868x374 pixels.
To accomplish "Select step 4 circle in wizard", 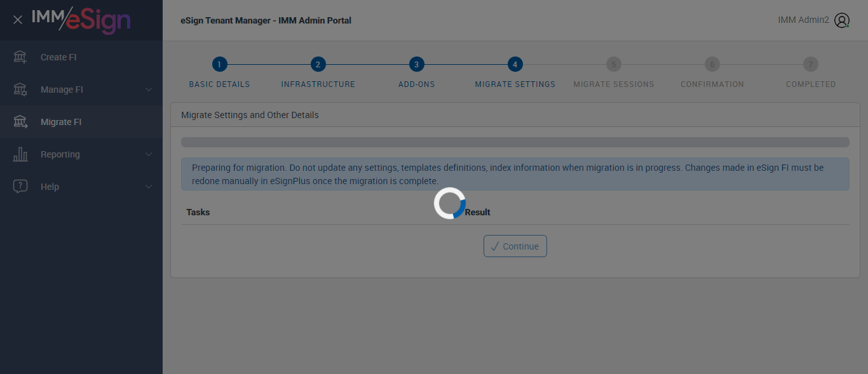I will coord(515,64).
